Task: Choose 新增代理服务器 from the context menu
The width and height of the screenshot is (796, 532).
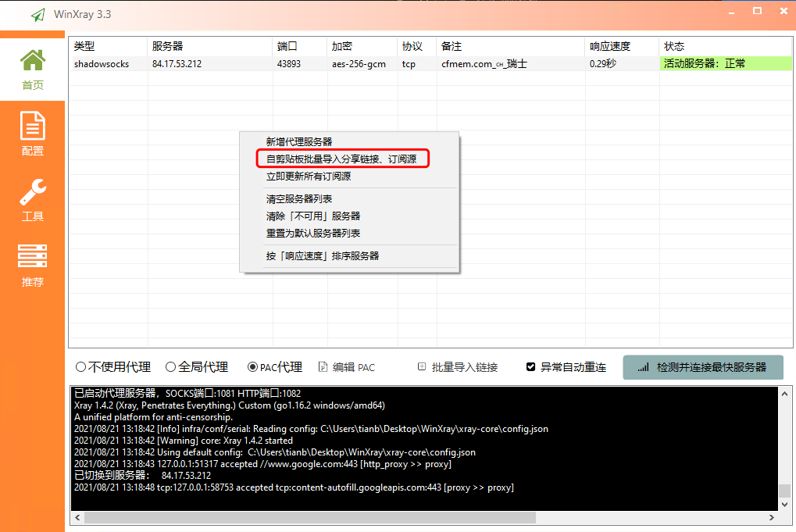Action: [x=299, y=141]
